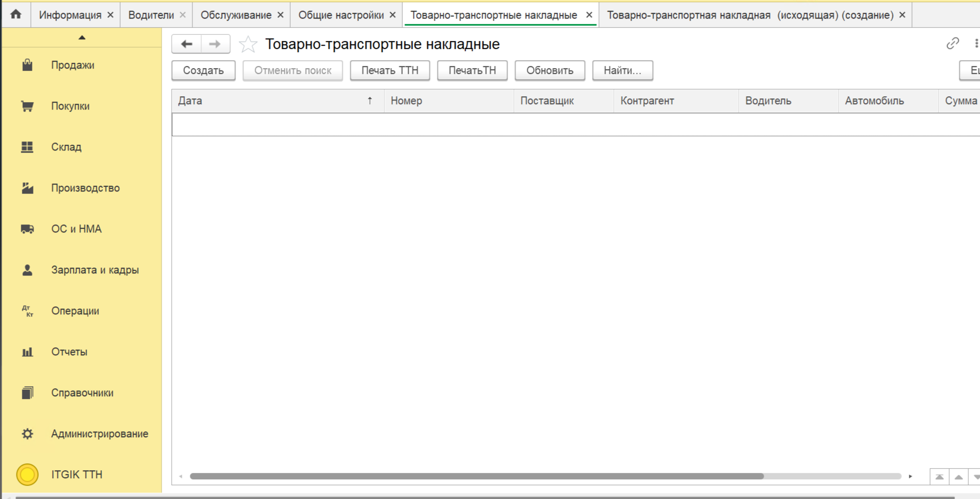Screen dimensions: 980x499
Task: Click the horizontal scrollbar of the list
Action: (x=476, y=476)
